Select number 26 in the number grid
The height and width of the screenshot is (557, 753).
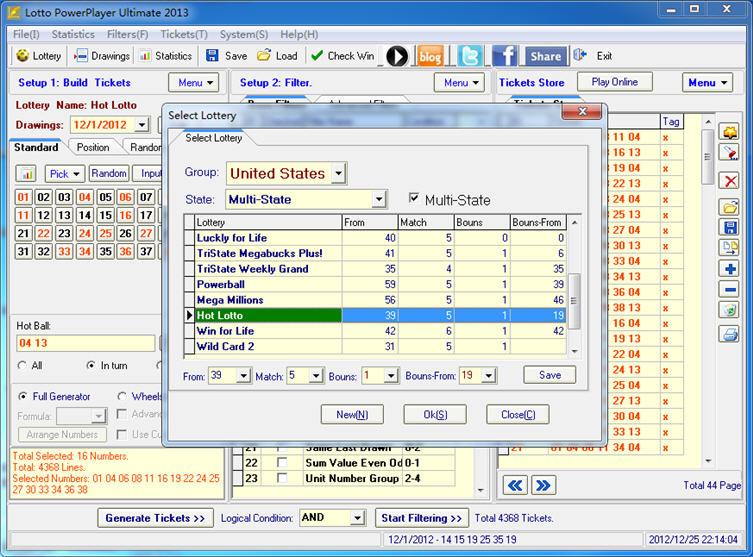click(x=126, y=233)
